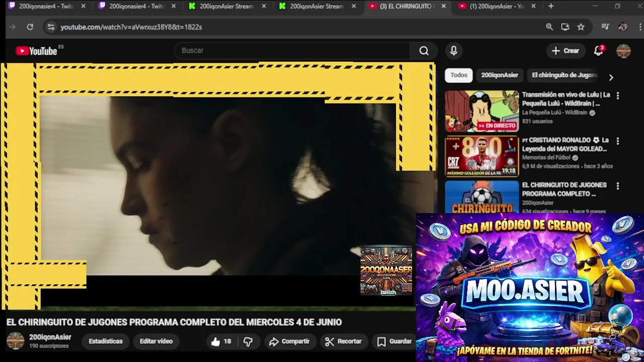Image resolution: width=644 pixels, height=362 pixels.
Task: Click the 190 suscriptores text
Action: pos(49,346)
